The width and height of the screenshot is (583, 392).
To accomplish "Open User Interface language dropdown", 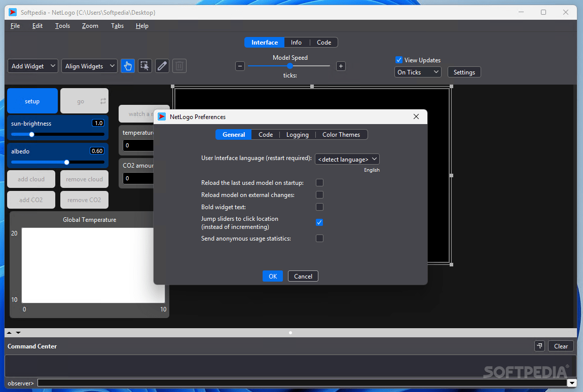I will [x=347, y=159].
